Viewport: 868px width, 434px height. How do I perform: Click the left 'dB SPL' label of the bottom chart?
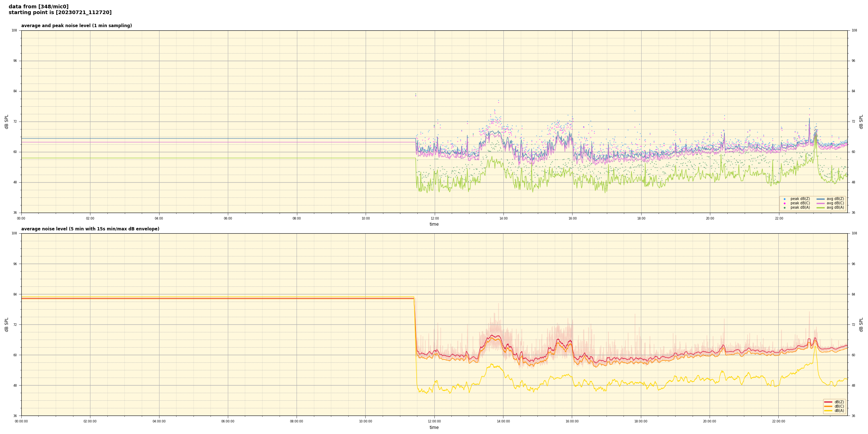tap(7, 324)
